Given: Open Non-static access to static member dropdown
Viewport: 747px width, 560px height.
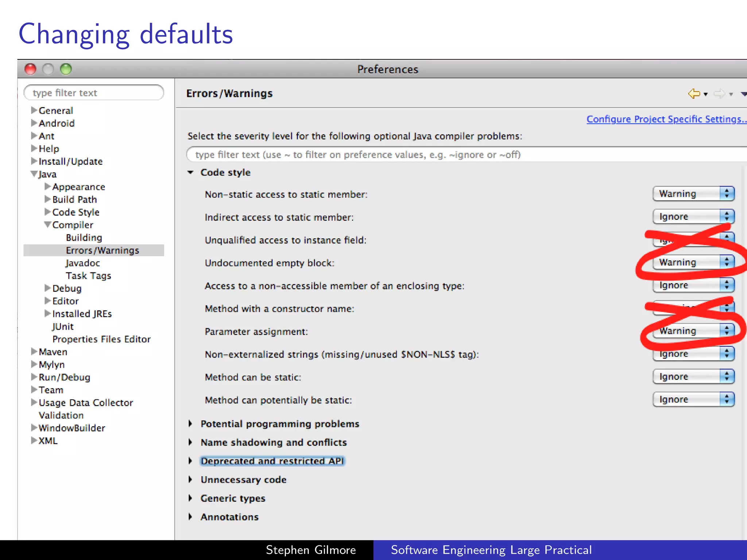Looking at the screenshot, I should click(x=693, y=194).
